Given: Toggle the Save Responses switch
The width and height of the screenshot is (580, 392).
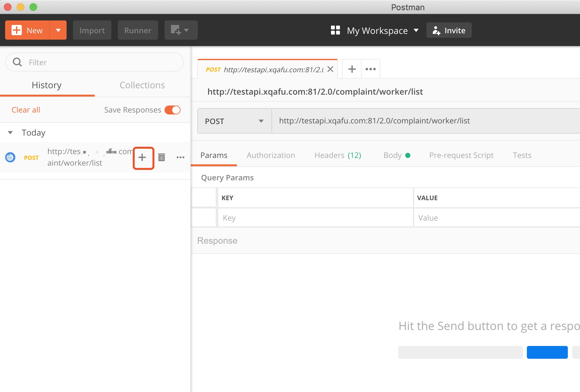Looking at the screenshot, I should (173, 110).
